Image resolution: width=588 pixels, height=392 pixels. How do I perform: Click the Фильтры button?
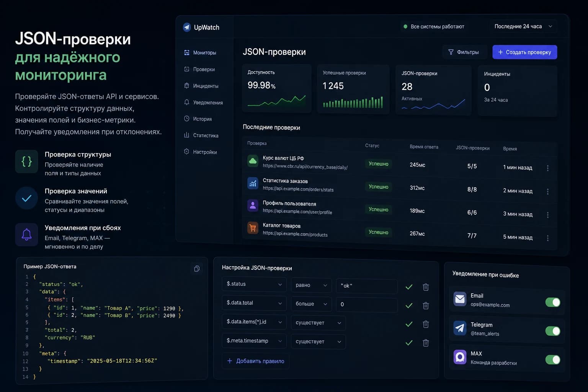464,52
